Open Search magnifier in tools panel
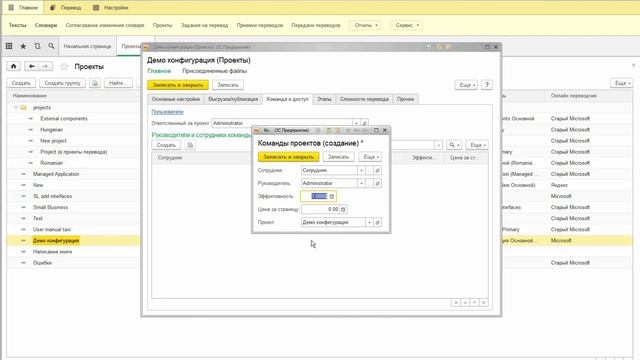The height and width of the screenshot is (360, 640). [51, 46]
